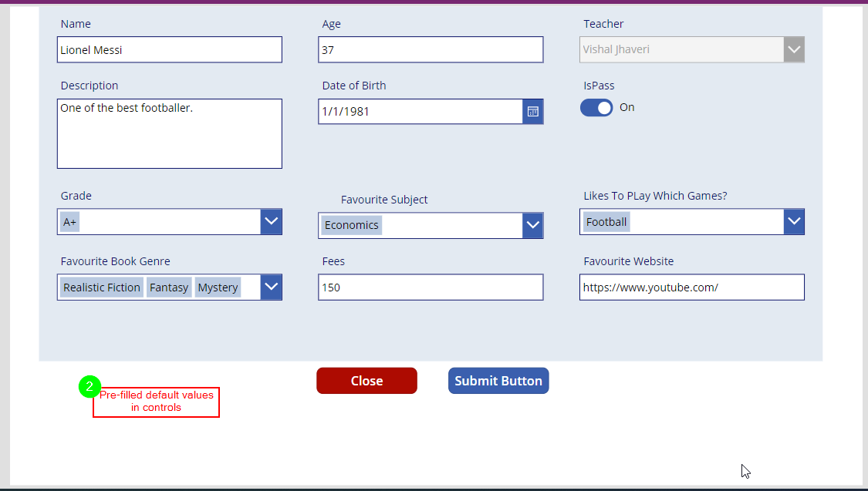The image size is (868, 491).
Task: Open the Grade dropdown chevron
Action: [x=271, y=222]
